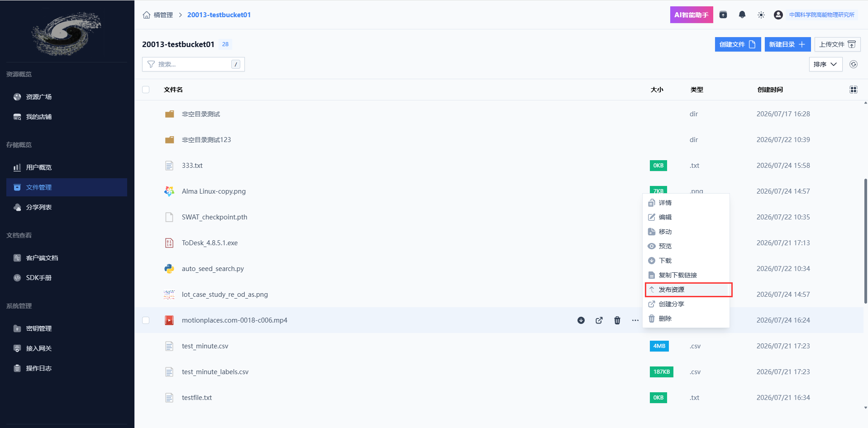Open the user account avatar

[778, 15]
